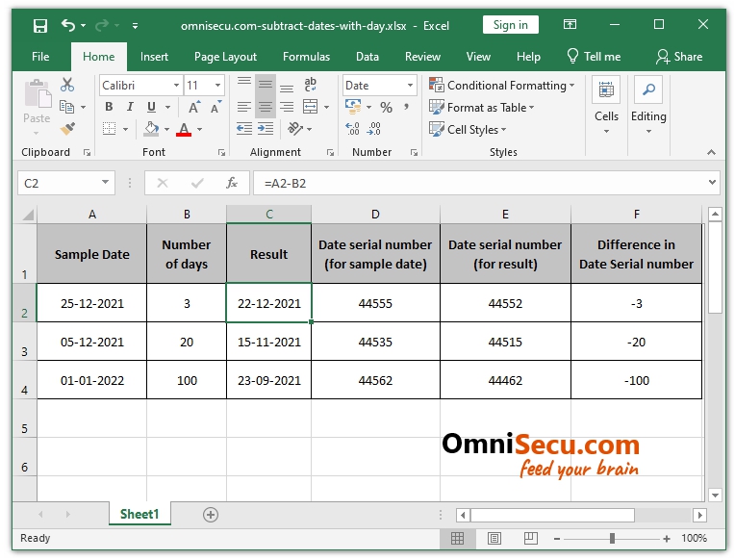Open the Conditional Formatting dropdown

(x=501, y=86)
